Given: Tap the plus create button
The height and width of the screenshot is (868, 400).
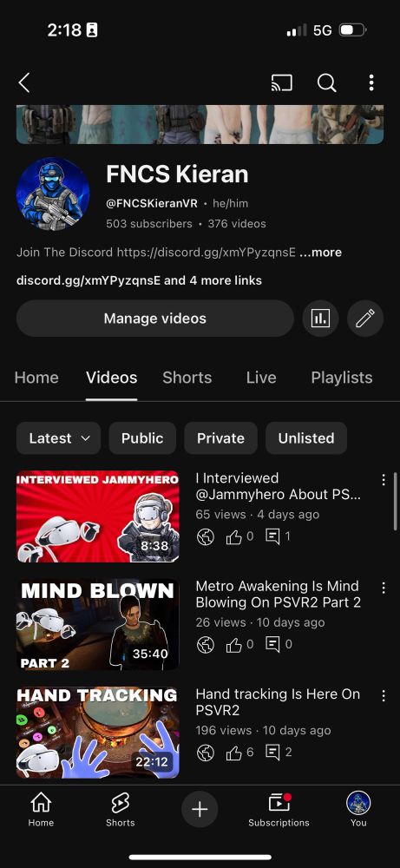Looking at the screenshot, I should coord(200,809).
